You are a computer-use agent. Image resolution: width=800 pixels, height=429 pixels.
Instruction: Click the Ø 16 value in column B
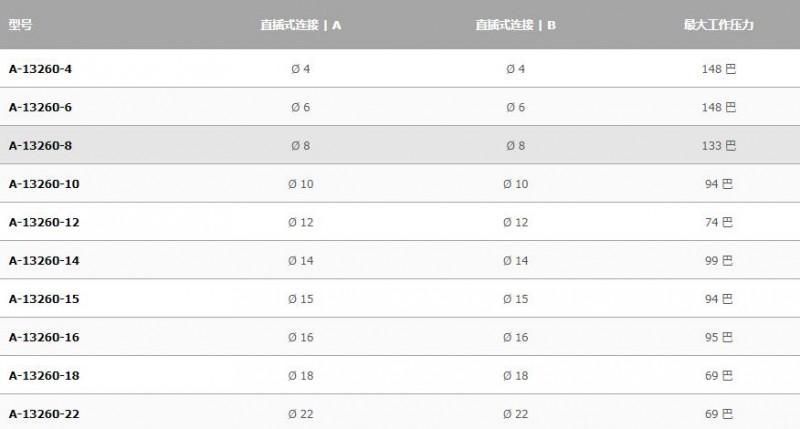point(515,337)
